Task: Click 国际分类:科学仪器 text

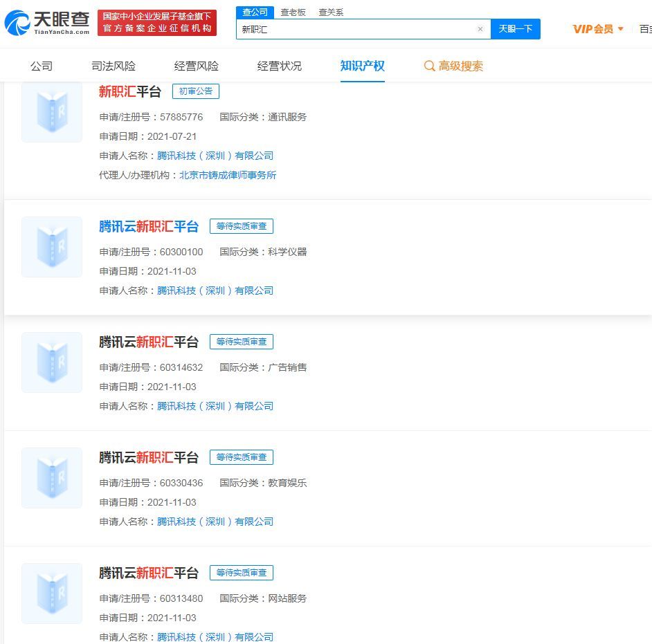Action: coord(263,252)
